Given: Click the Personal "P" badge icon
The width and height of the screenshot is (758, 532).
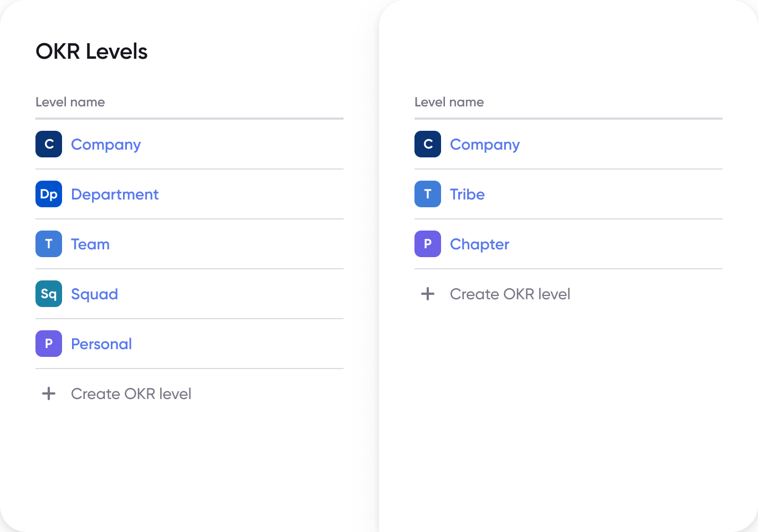Looking at the screenshot, I should (x=48, y=344).
